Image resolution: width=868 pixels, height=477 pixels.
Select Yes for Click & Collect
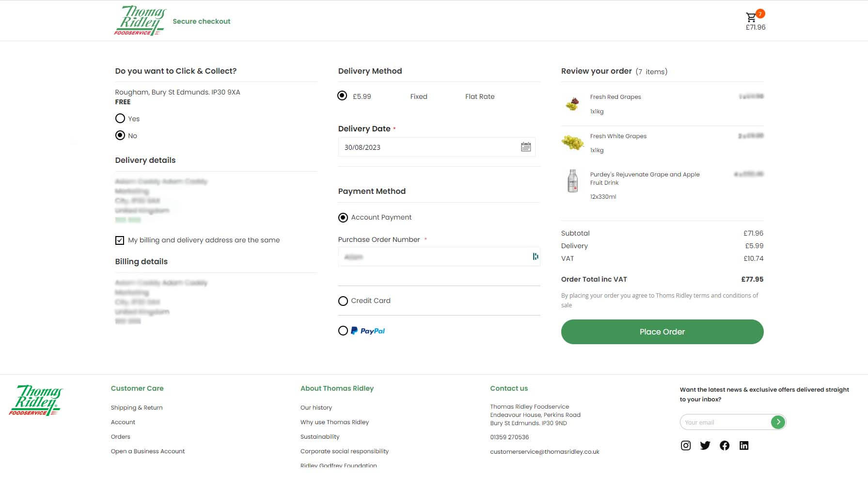[120, 118]
